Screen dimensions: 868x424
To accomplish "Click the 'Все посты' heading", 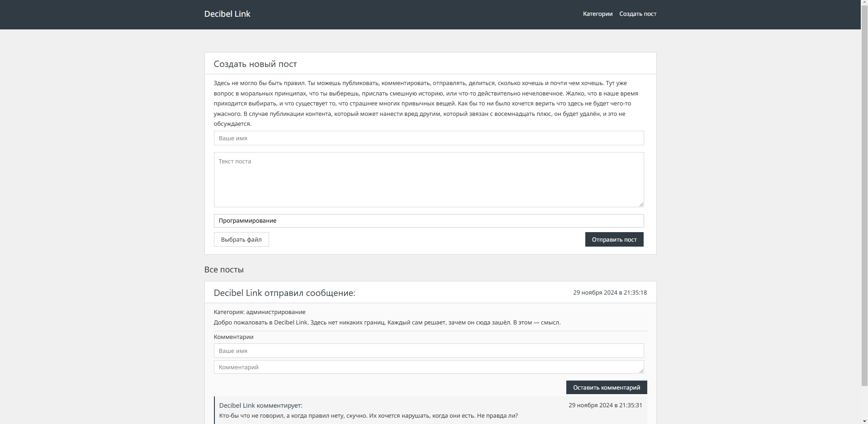I will pyautogui.click(x=224, y=270).
